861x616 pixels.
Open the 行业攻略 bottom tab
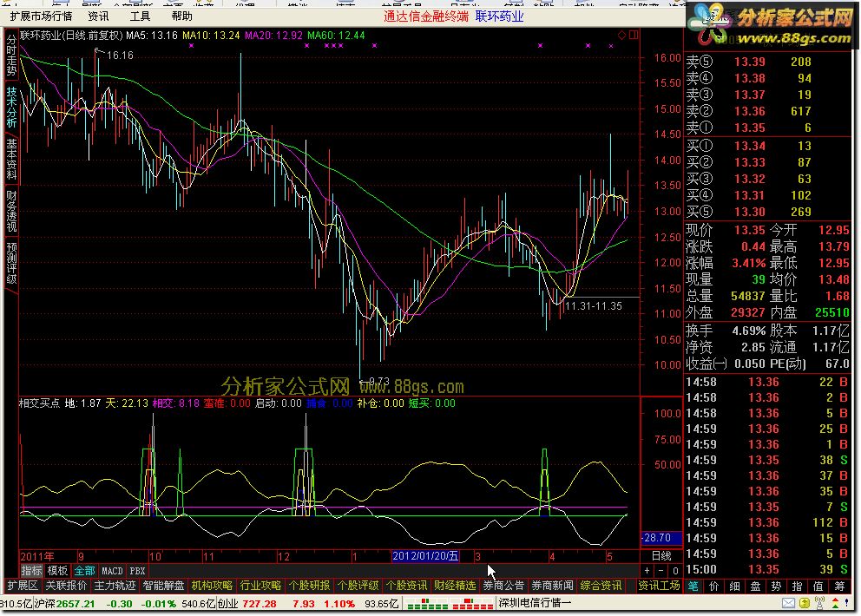pos(261,586)
